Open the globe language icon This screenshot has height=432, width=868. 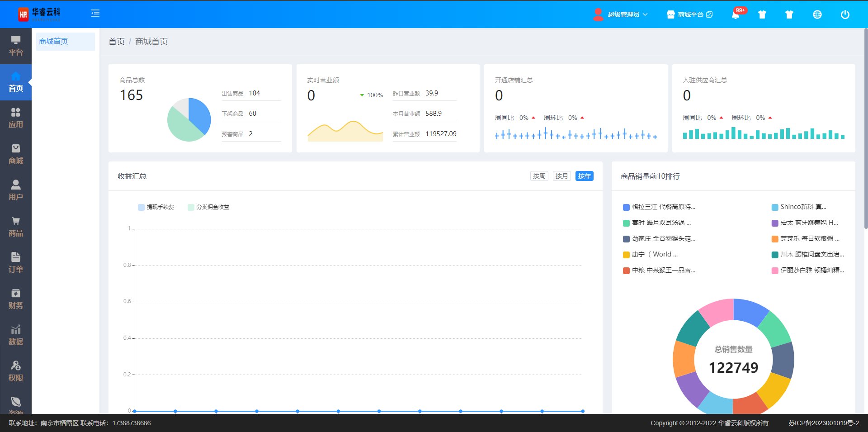(x=817, y=14)
